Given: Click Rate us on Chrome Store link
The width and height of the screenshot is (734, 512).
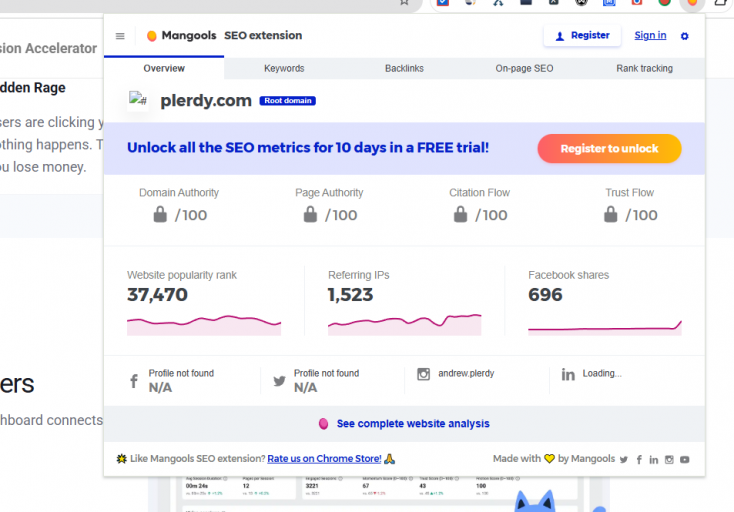Looking at the screenshot, I should tap(324, 459).
